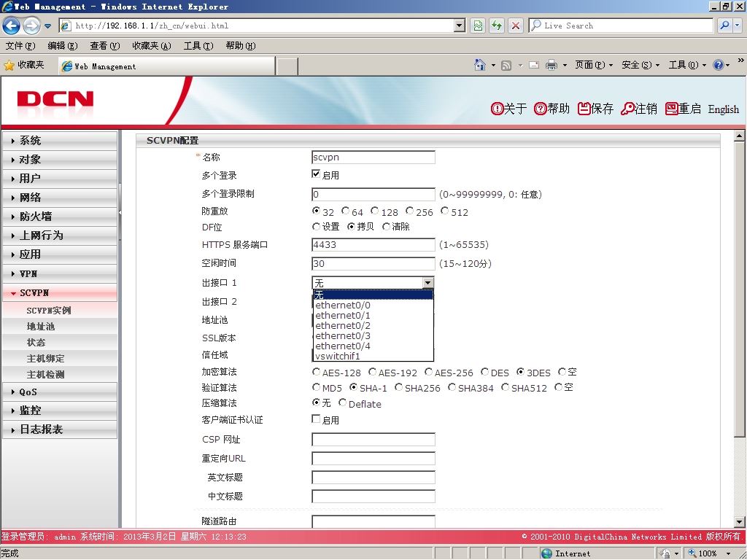Click the page vertical scrollbar down arrow
Viewport: 747px width, 560px height.
(739, 522)
